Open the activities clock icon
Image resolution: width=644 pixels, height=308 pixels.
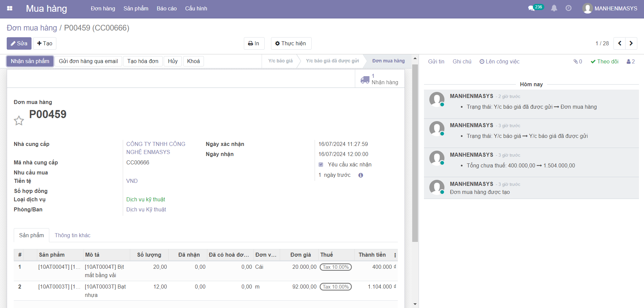click(569, 8)
